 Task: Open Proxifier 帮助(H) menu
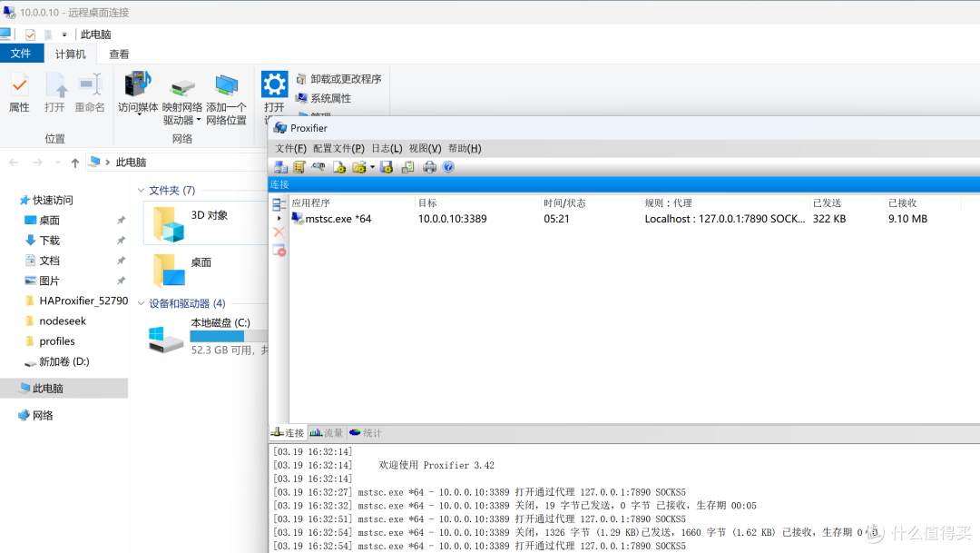coord(465,148)
